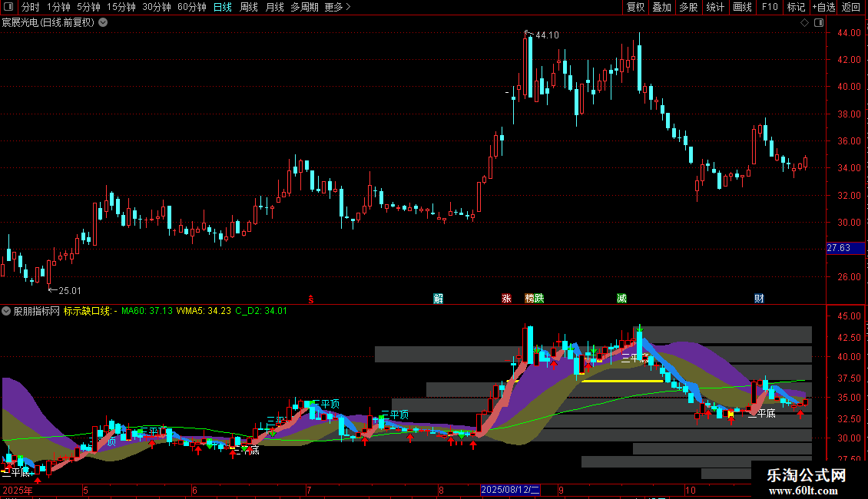Click the MA60: 37.13 value
This screenshot has height=499, width=868.
pos(147,311)
